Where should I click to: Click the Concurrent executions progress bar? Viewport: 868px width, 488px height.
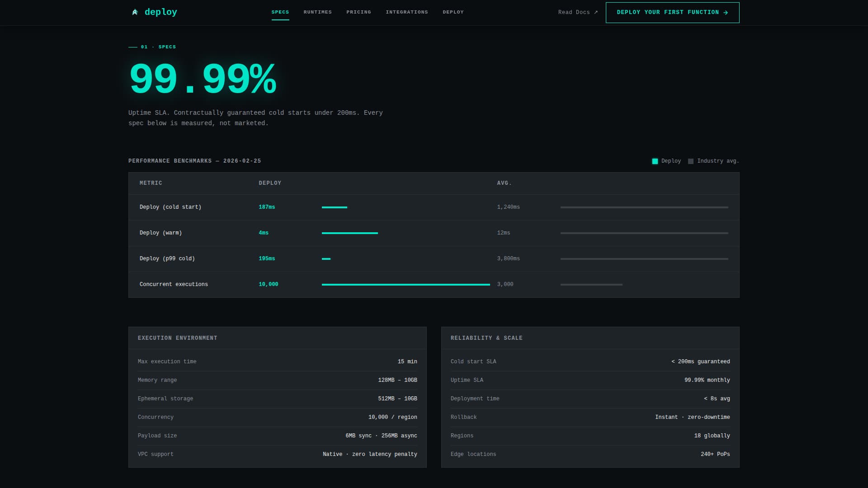point(406,285)
